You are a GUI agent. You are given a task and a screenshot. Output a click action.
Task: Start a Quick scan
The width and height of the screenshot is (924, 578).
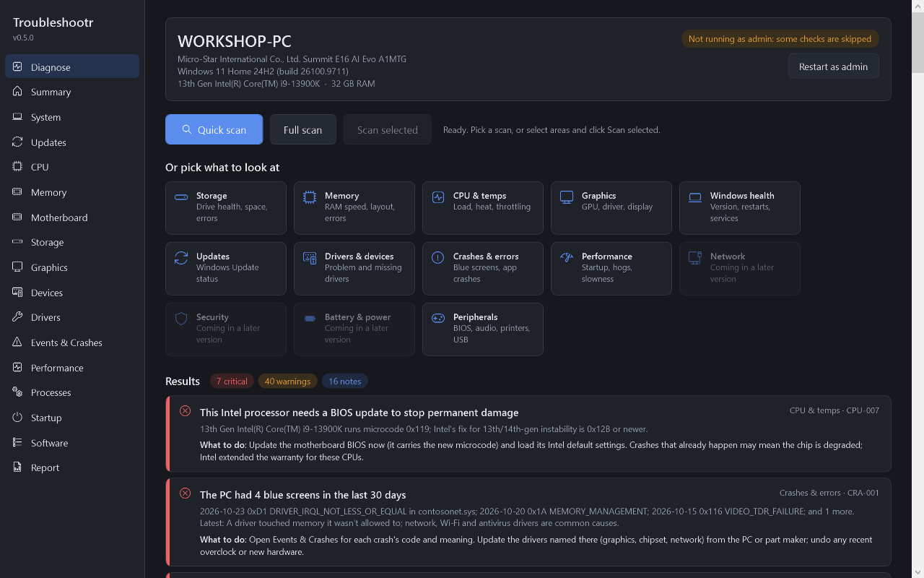pos(214,129)
